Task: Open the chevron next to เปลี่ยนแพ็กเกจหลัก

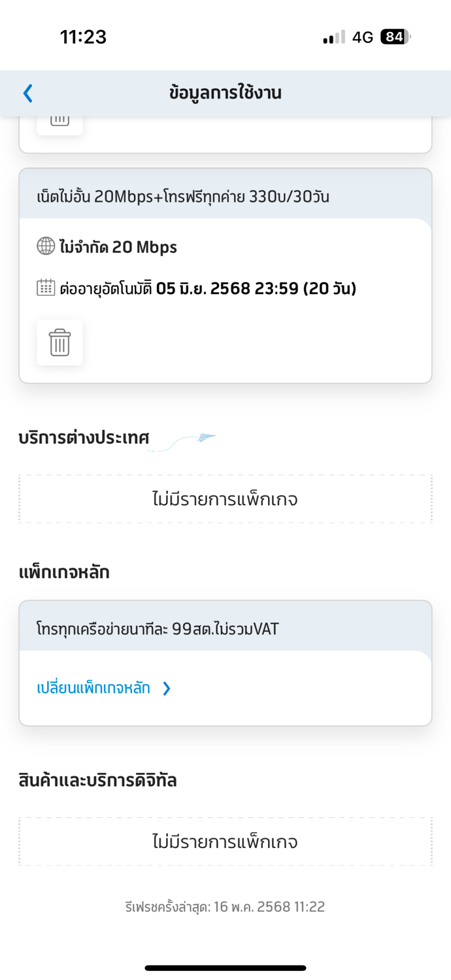Action: (x=167, y=688)
